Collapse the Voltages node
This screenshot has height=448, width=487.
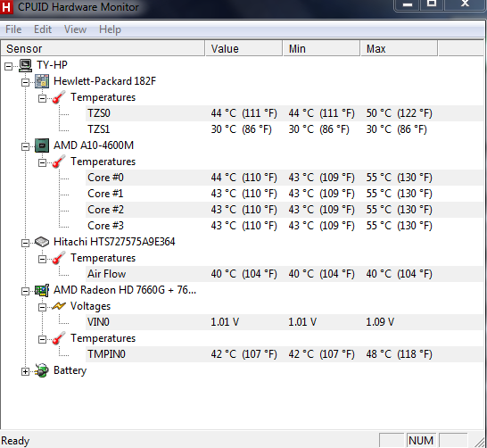(x=42, y=308)
